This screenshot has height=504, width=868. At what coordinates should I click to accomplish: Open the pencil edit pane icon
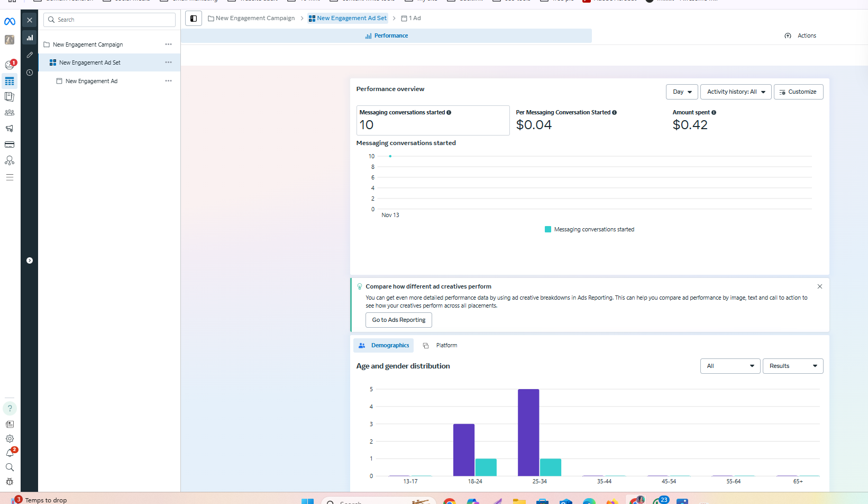point(30,55)
